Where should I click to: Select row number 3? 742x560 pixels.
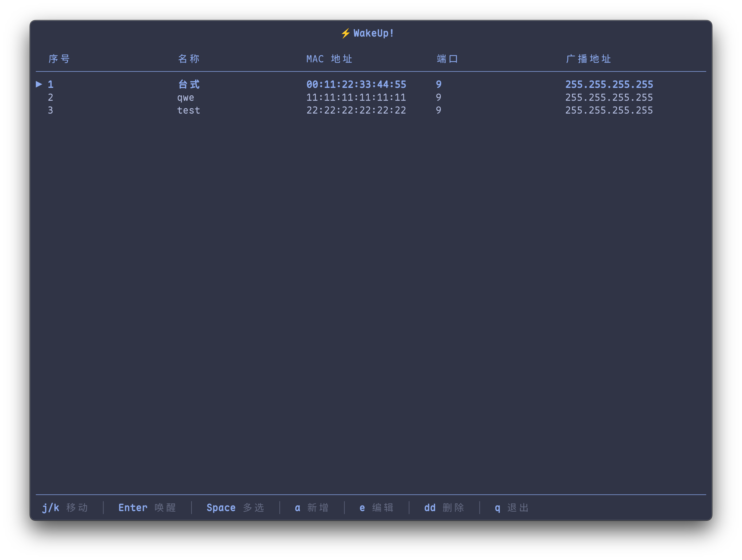tap(51, 110)
